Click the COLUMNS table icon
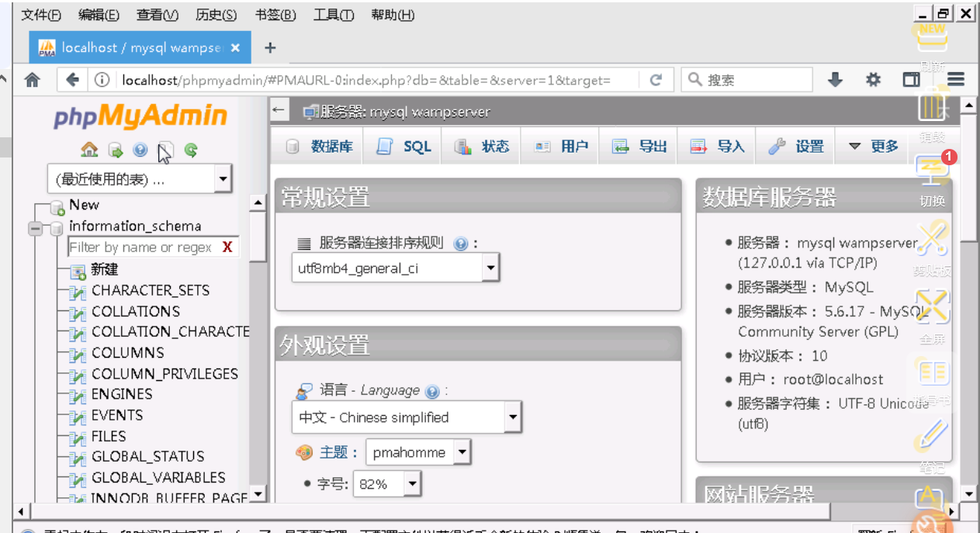Screen dimensions: 980x533 [78, 354]
